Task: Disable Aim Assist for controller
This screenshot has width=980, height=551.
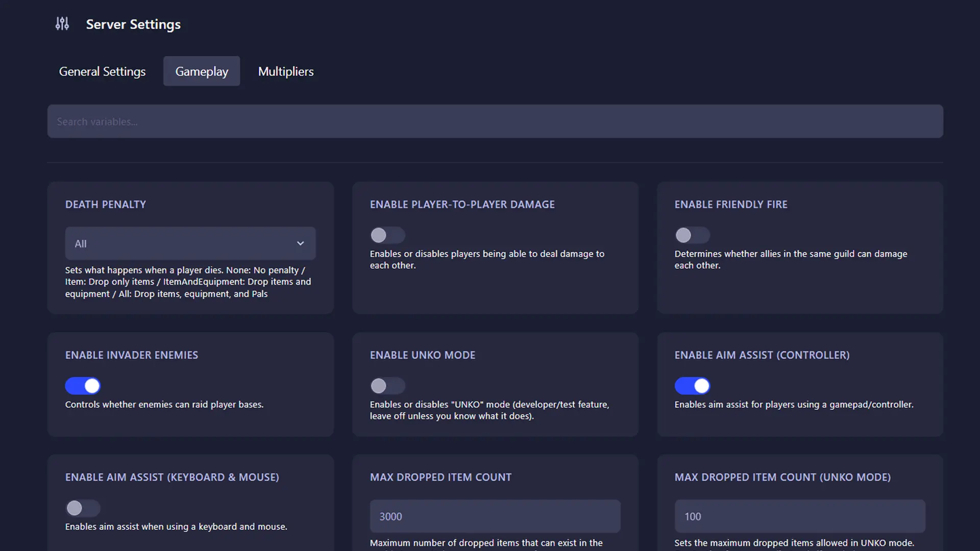Action: 692,386
